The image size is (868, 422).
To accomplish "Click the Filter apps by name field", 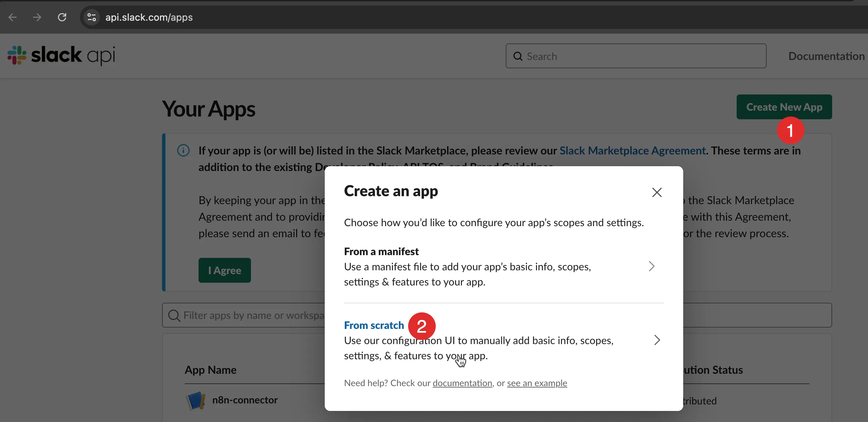I will pos(497,315).
